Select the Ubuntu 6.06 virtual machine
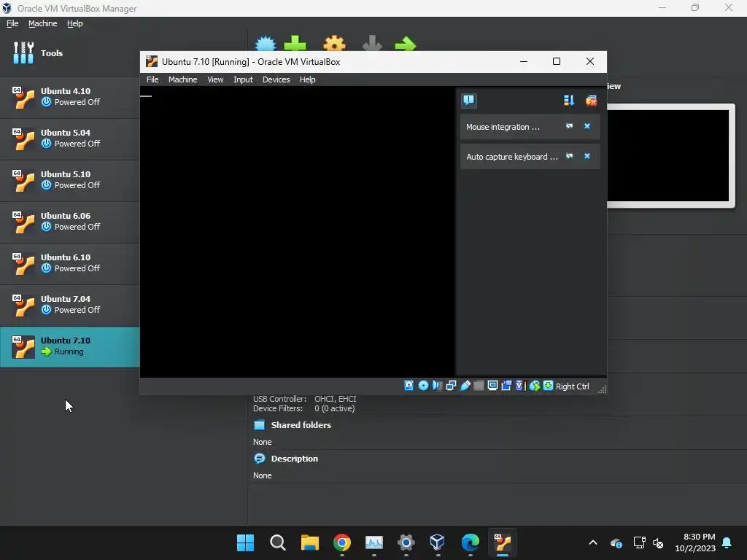The image size is (747, 560). [x=70, y=222]
